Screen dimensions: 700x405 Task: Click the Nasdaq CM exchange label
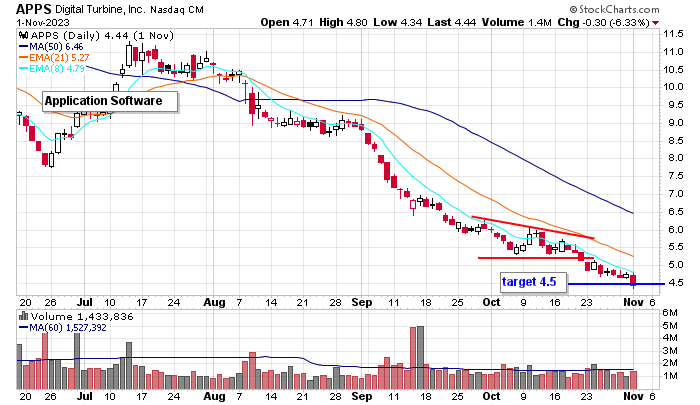pyautogui.click(x=177, y=9)
